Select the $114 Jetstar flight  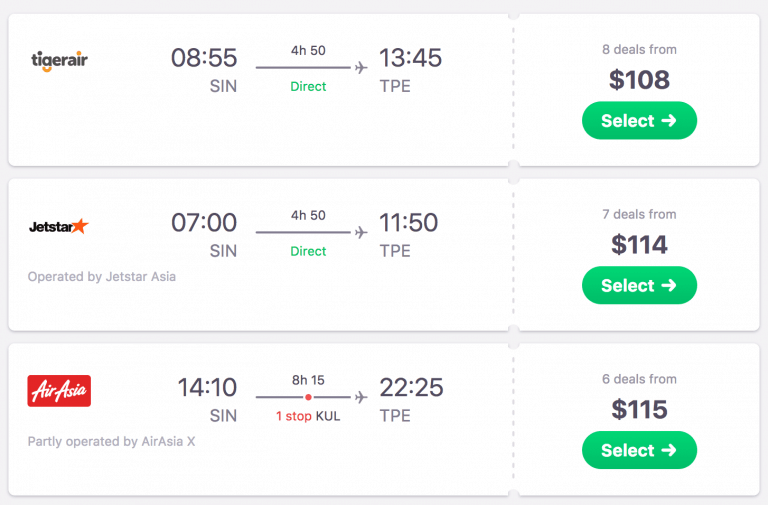639,286
